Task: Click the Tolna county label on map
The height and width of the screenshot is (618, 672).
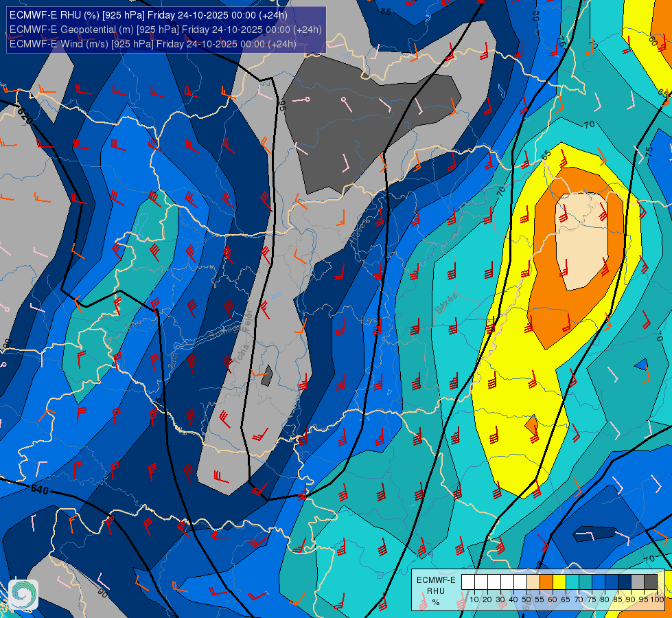Action: coord(242,354)
